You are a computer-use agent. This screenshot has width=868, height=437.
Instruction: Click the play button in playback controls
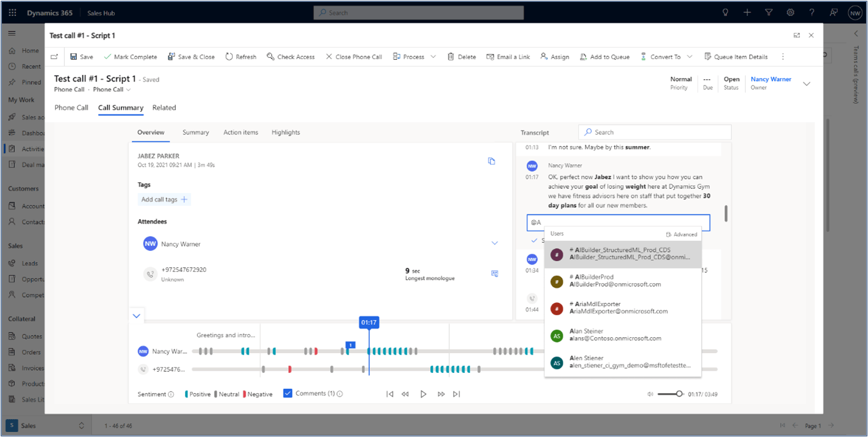(x=423, y=394)
